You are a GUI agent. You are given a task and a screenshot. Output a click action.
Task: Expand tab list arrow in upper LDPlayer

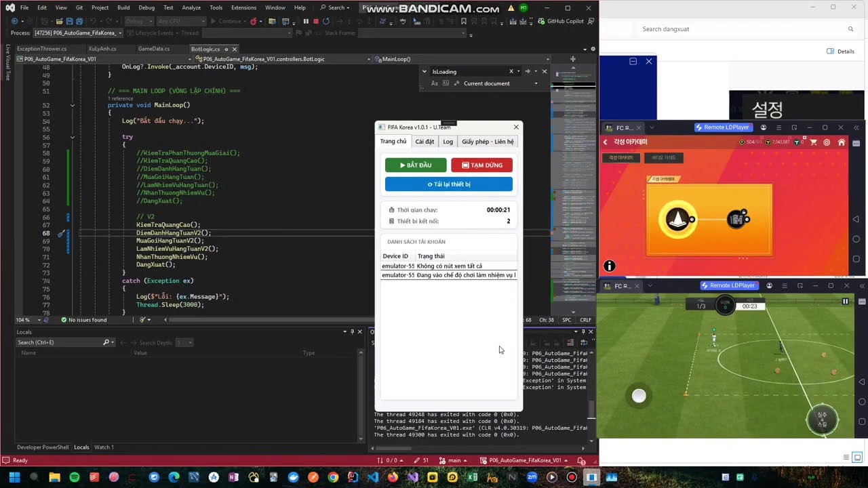click(652, 127)
